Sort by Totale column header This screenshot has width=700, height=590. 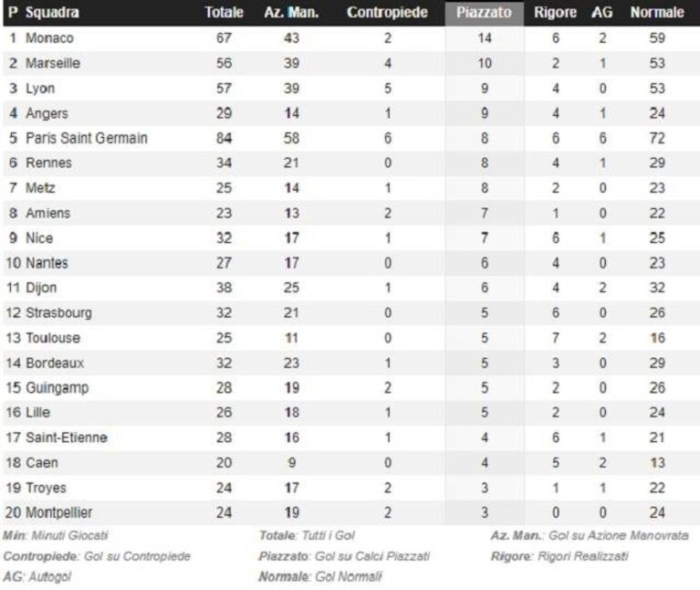click(x=224, y=13)
